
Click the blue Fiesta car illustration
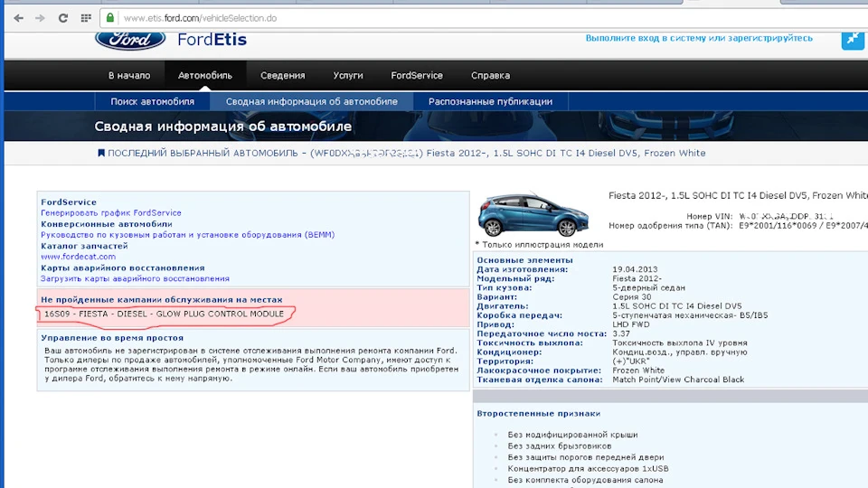click(533, 215)
